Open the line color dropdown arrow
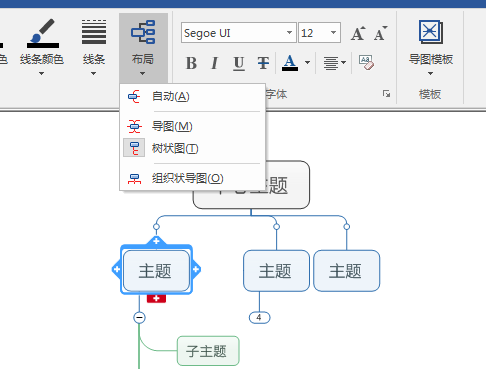The height and width of the screenshot is (369, 486). point(41,73)
